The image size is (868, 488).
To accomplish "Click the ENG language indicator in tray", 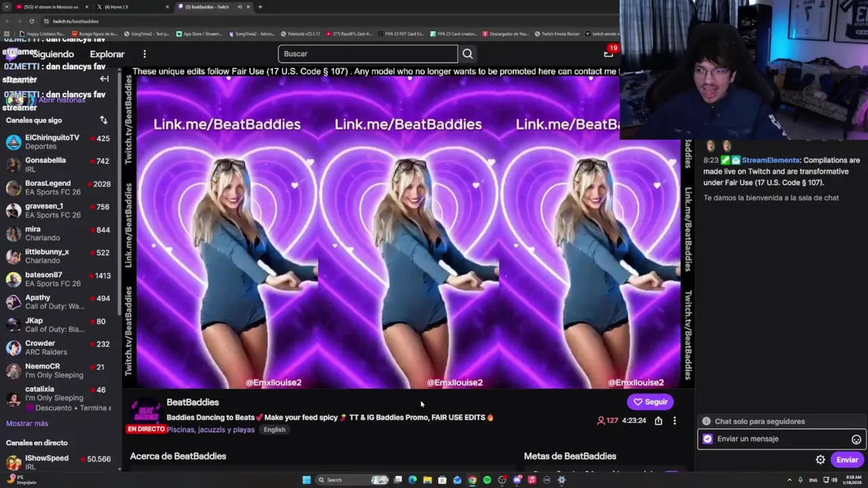I will [814, 480].
